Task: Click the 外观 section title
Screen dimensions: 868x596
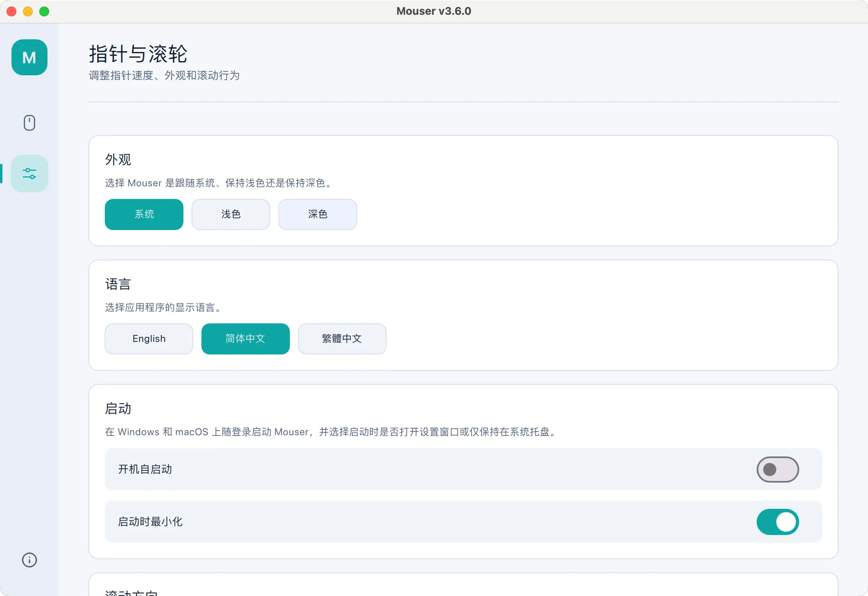Action: 118,160
